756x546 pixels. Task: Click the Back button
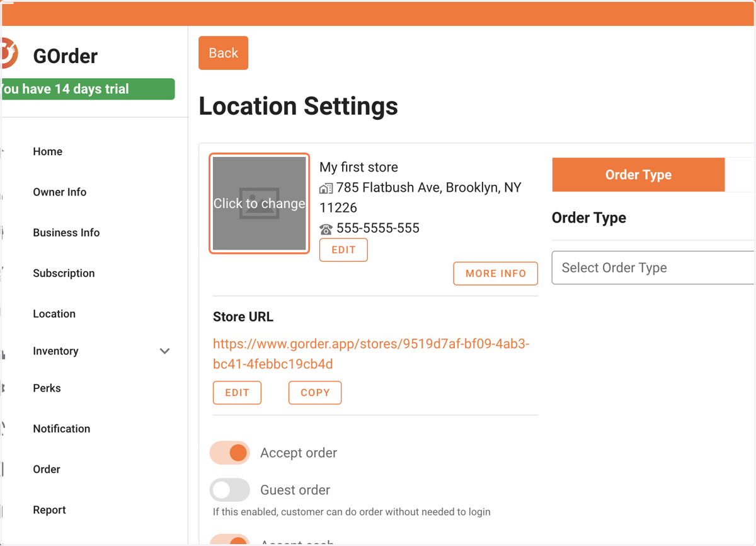[223, 53]
